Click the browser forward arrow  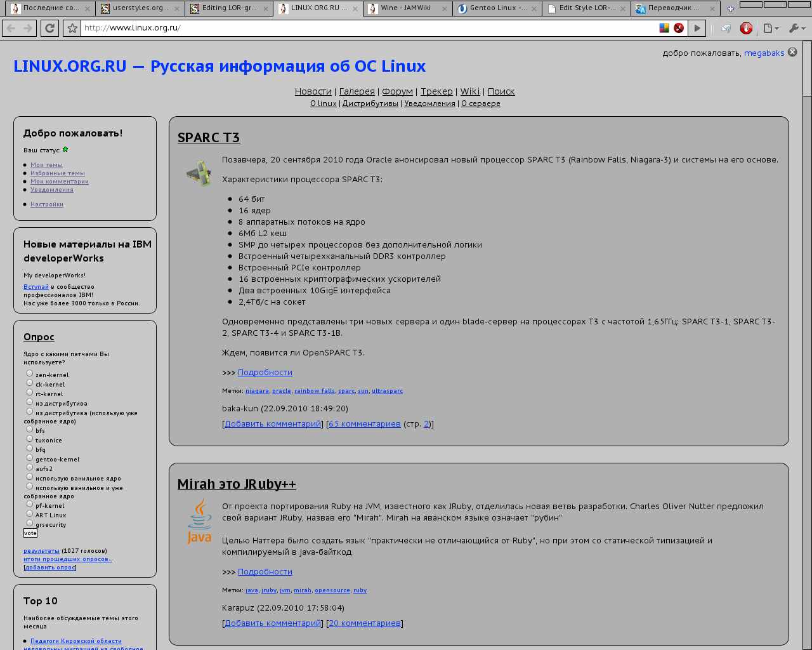pyautogui.click(x=27, y=28)
